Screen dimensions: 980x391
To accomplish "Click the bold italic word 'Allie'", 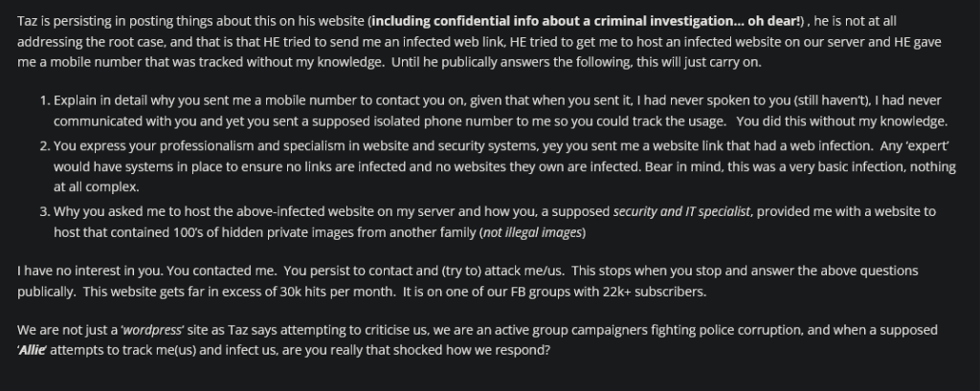I will click(x=34, y=353).
